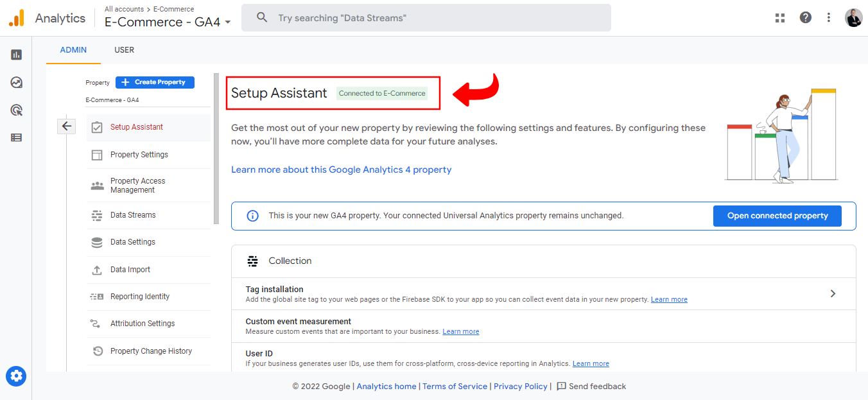Viewport: 868px width, 400px height.
Task: Open your Google account profile picture
Action: click(x=854, y=17)
